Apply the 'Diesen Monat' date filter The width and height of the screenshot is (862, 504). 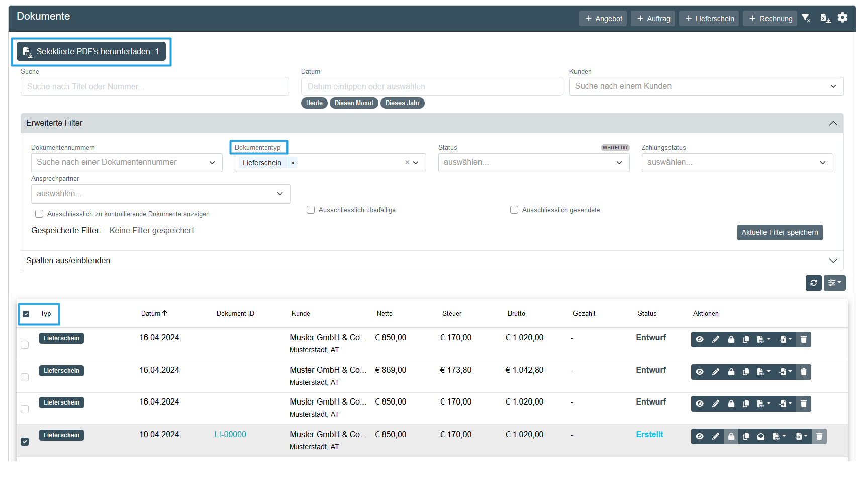(x=354, y=103)
